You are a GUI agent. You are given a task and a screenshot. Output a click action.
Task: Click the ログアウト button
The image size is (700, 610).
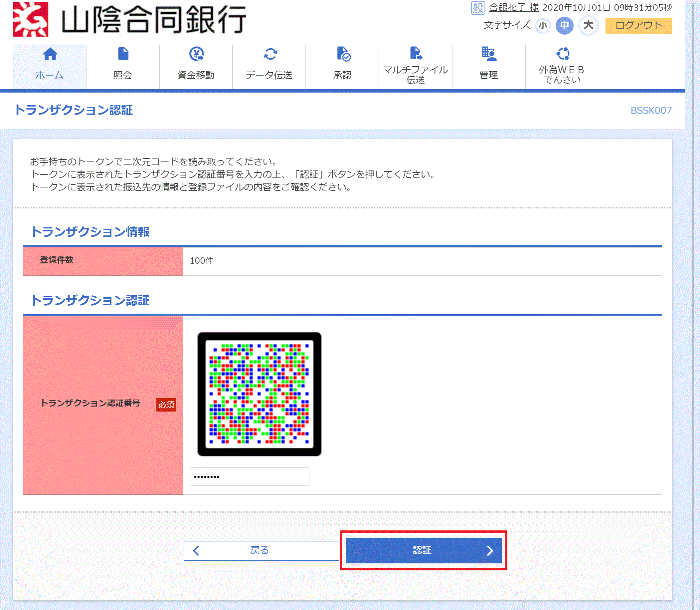(638, 26)
